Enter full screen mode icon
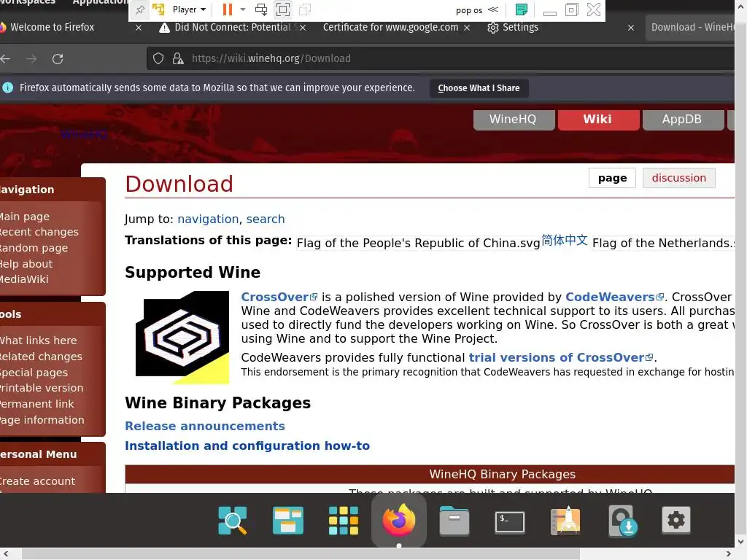 click(283, 9)
